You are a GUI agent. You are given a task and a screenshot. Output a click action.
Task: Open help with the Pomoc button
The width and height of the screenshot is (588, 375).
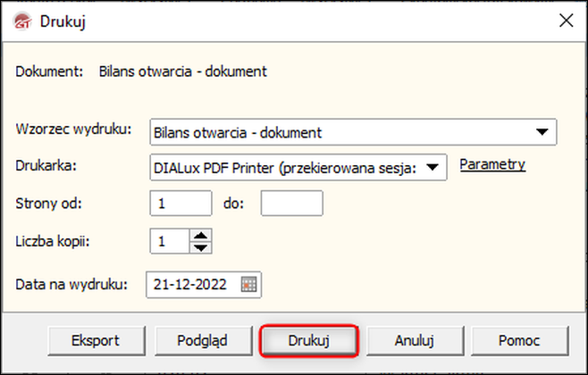pos(520,340)
